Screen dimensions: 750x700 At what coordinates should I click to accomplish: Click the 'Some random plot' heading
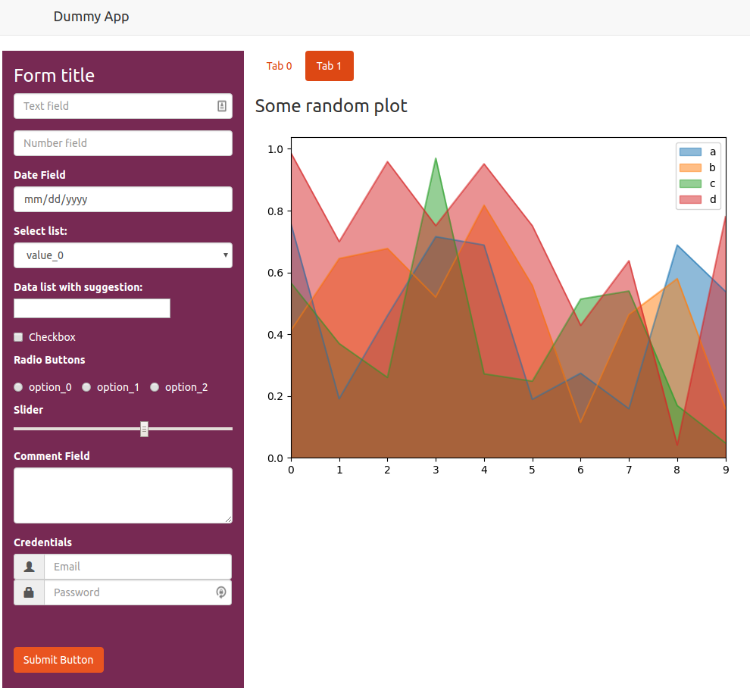click(331, 106)
